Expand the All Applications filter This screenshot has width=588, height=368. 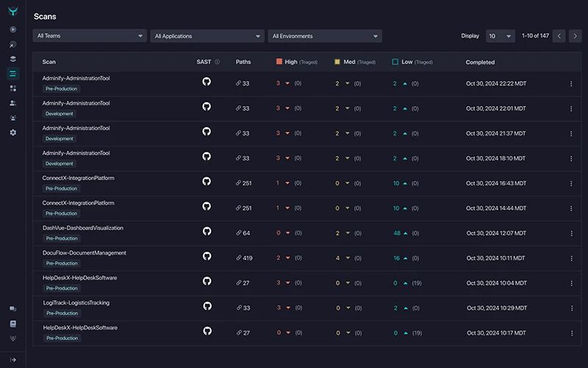(x=207, y=36)
